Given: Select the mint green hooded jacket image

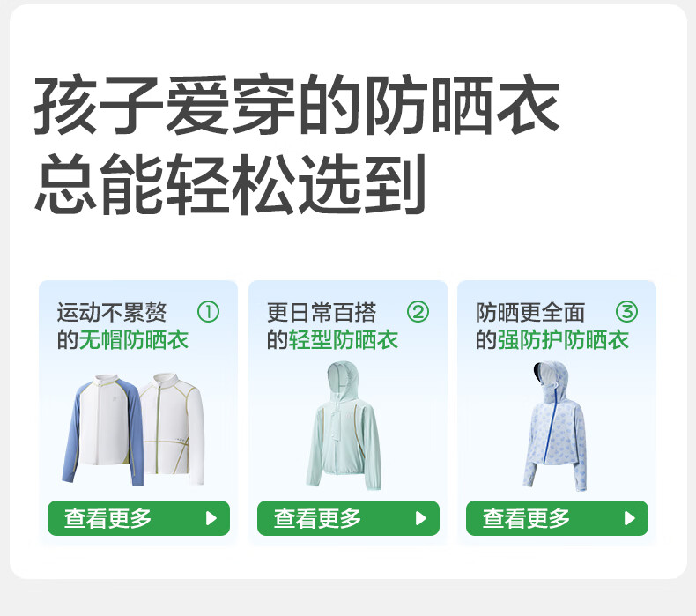Looking at the screenshot, I should point(344,426).
